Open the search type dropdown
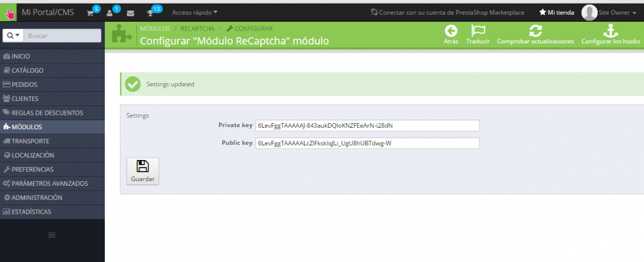Image resolution: width=644 pixels, height=262 pixels. point(13,36)
